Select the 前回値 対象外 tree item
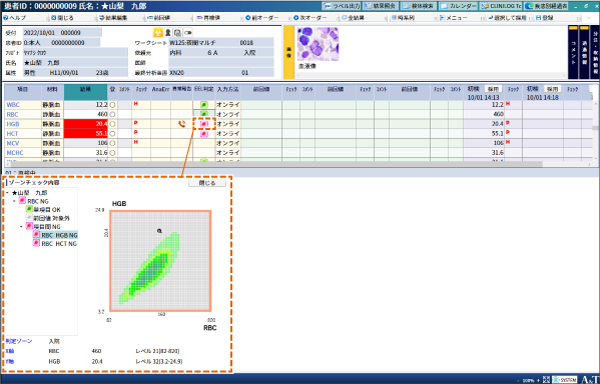600x384 pixels. tap(48, 218)
